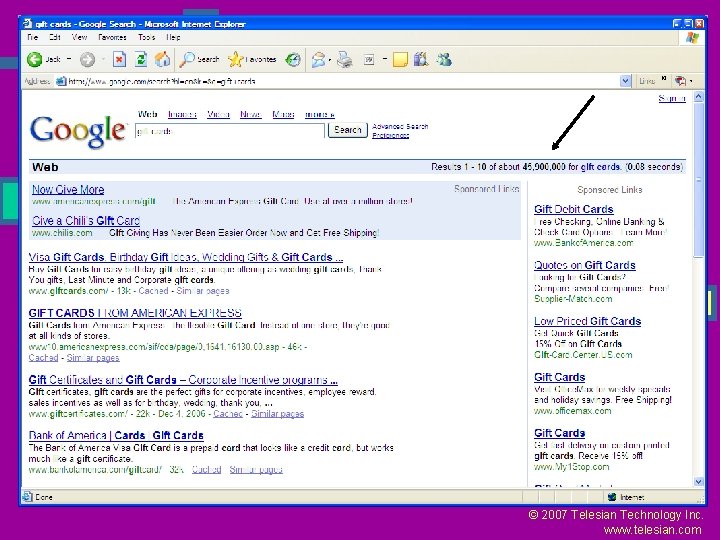Click the Google Search button

click(x=348, y=130)
